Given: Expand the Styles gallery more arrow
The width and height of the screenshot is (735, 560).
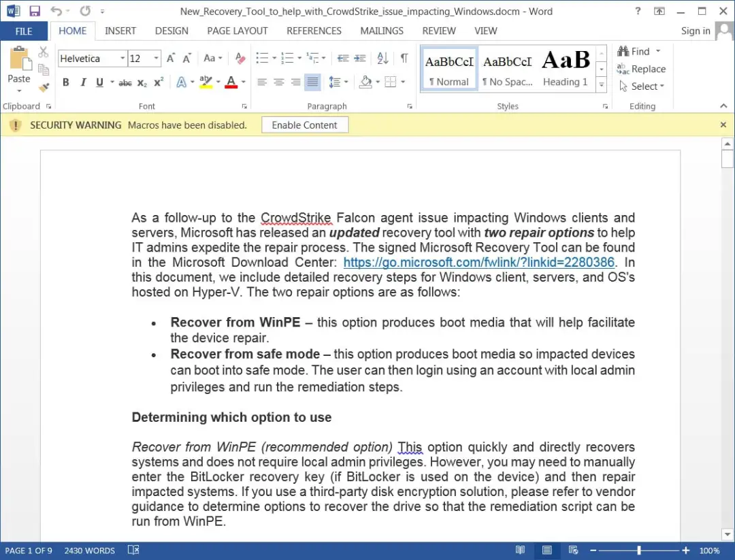Looking at the screenshot, I should 602,85.
